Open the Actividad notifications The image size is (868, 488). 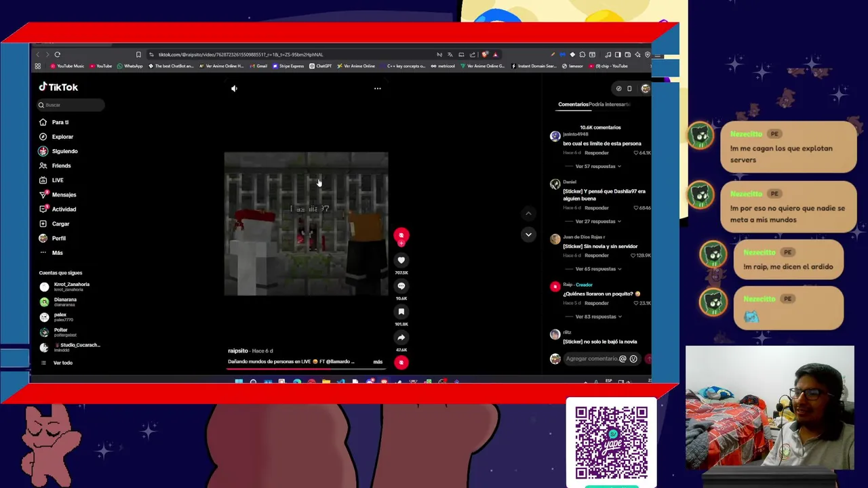[x=58, y=209]
